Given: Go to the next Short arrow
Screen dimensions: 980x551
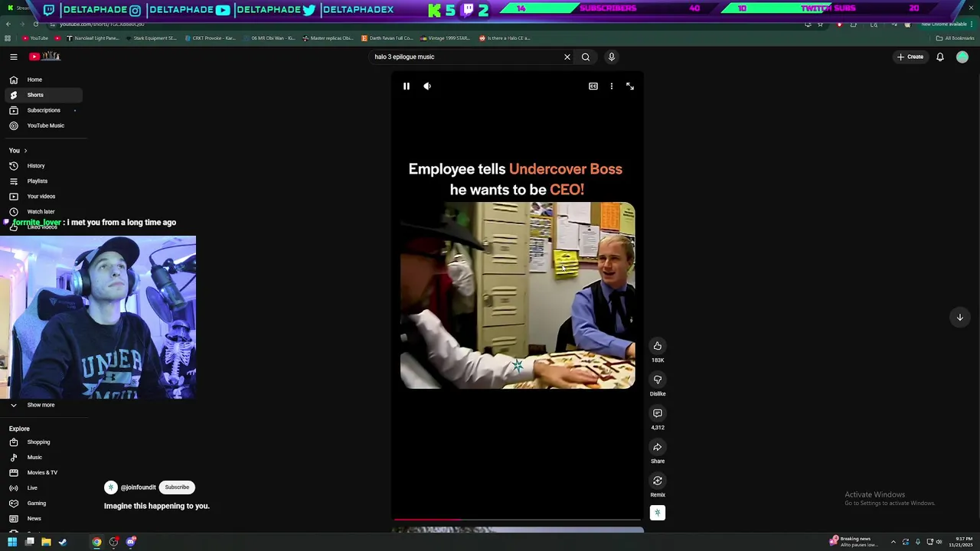Looking at the screenshot, I should pyautogui.click(x=959, y=317).
